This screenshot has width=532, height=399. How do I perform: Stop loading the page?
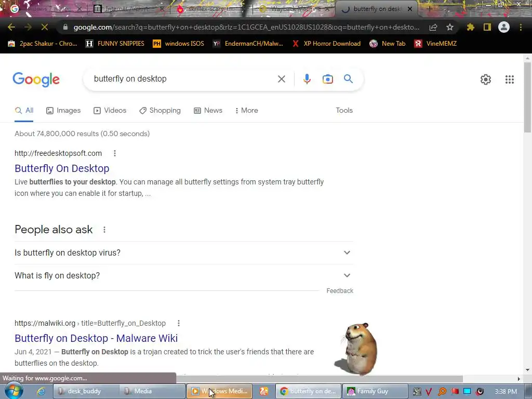[45, 27]
